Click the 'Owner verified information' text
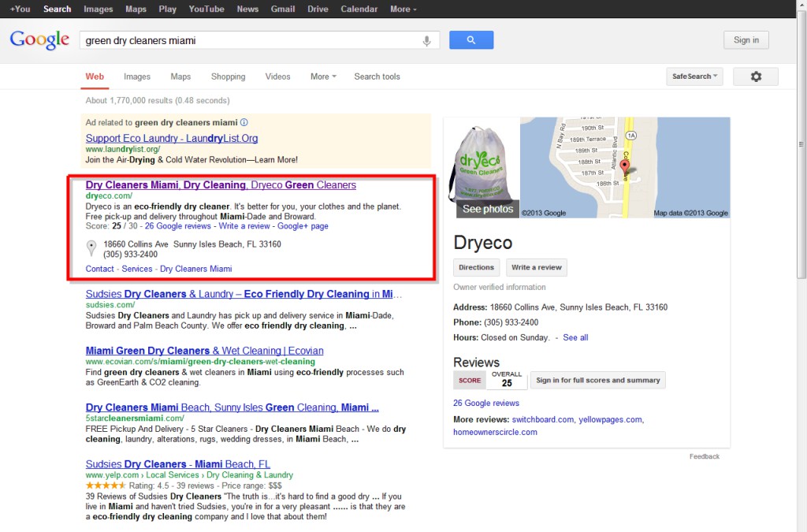Image resolution: width=807 pixels, height=532 pixels. coord(499,287)
